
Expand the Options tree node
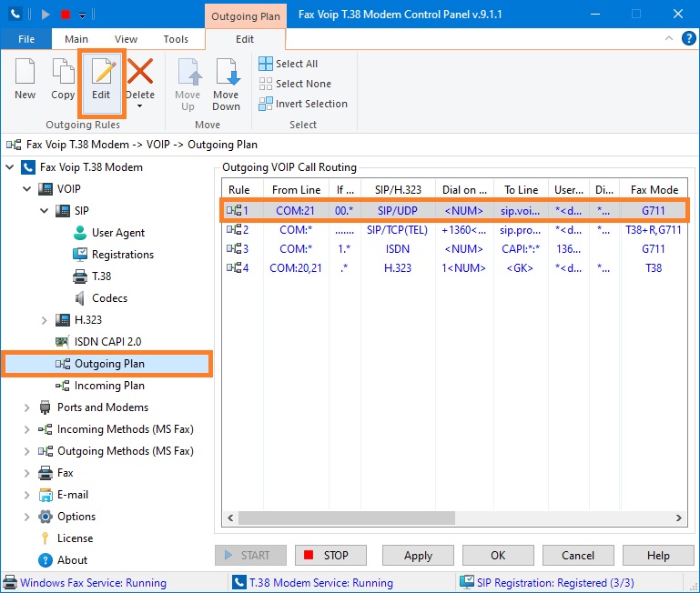(26, 517)
